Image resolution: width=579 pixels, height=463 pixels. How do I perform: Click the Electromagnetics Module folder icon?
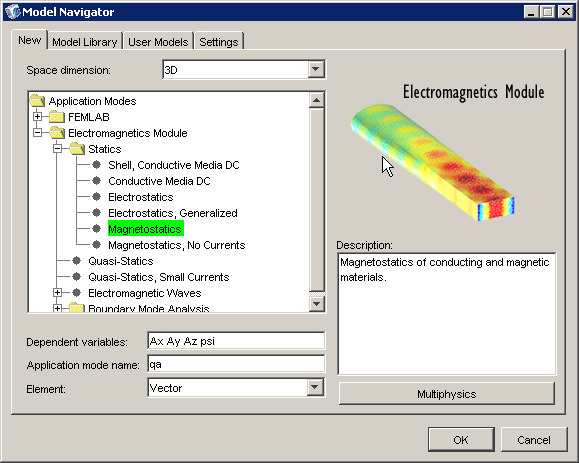pyautogui.click(x=57, y=133)
